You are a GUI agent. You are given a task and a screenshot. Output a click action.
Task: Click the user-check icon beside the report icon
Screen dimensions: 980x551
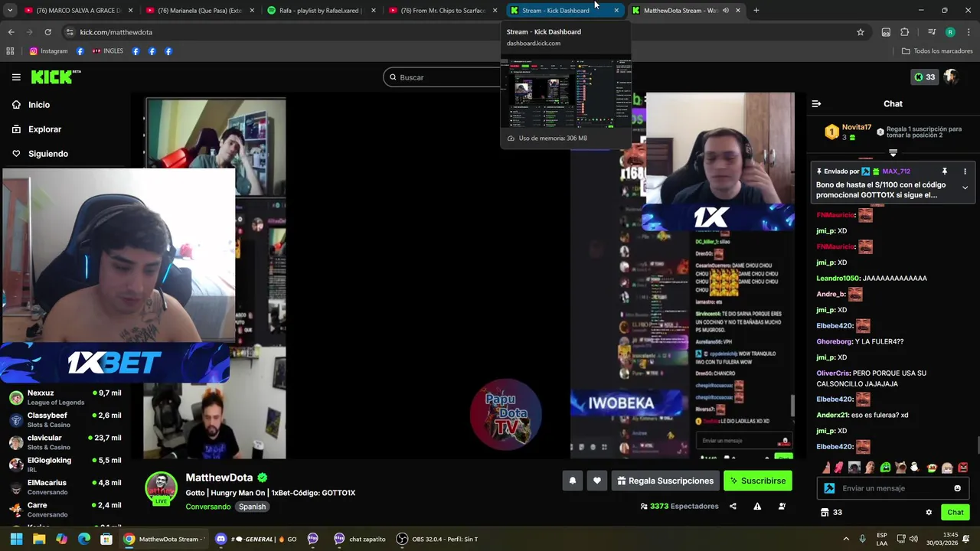782,506
